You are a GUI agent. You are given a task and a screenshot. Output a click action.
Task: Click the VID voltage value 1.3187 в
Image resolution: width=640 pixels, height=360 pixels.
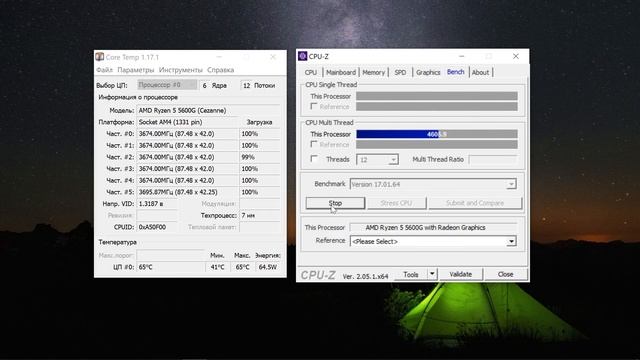pos(151,204)
